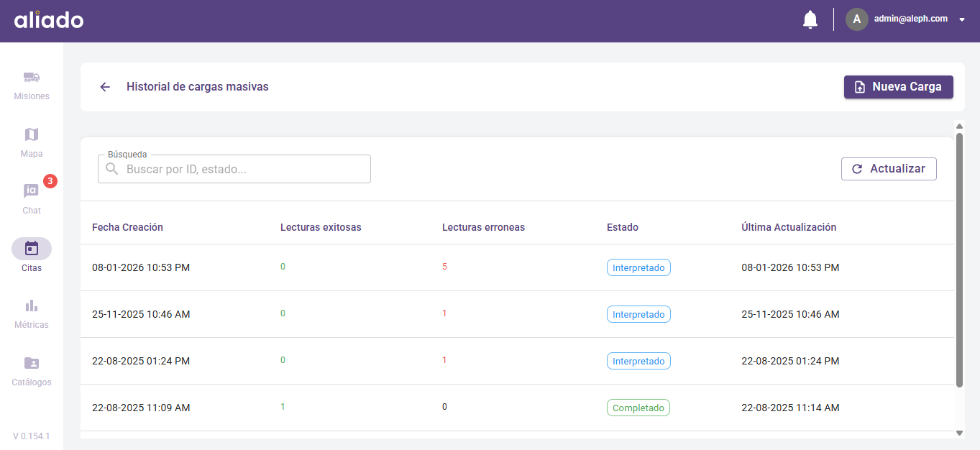Click the Última Actualización column header
The height and width of the screenshot is (450, 980).
(x=789, y=227)
